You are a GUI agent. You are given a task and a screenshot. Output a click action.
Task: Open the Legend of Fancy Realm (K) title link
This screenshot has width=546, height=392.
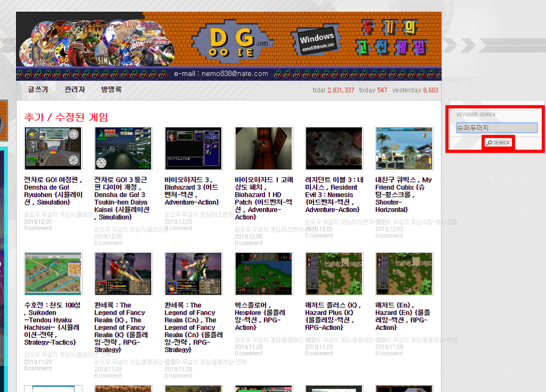[121, 328]
